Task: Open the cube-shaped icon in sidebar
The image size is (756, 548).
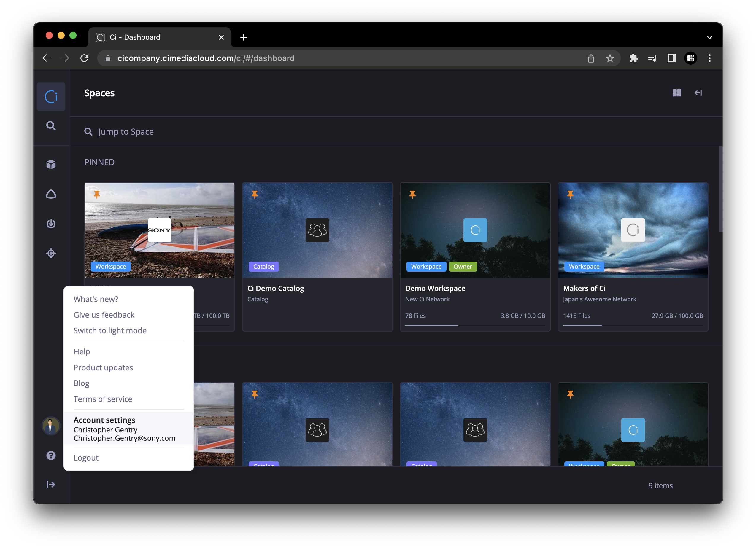Action: point(51,164)
